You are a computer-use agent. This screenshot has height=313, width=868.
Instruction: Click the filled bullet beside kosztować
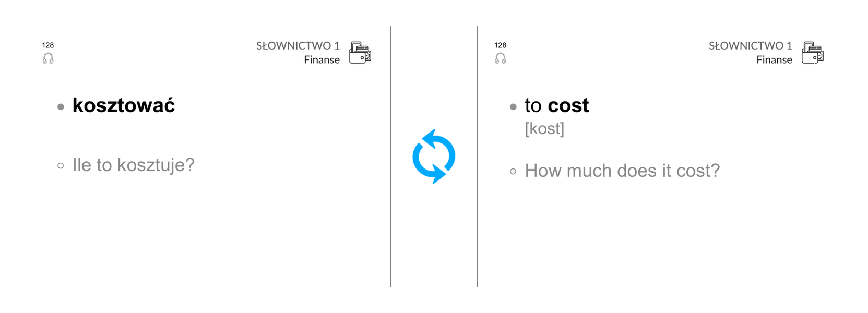coord(61,107)
